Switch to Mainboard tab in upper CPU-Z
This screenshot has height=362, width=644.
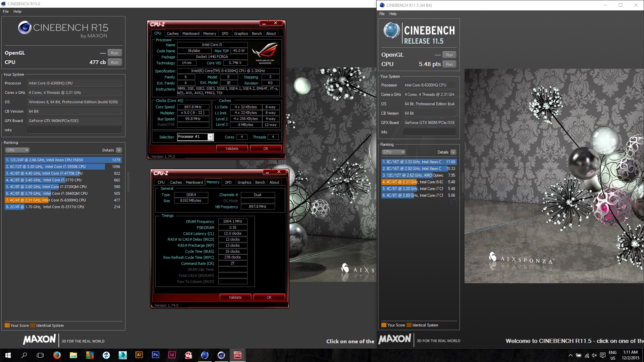coord(191,34)
